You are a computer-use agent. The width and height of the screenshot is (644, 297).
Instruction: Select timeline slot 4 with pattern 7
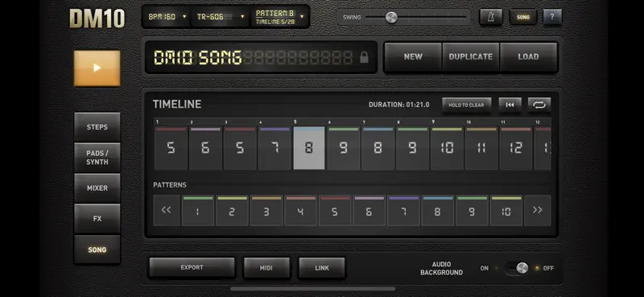click(275, 148)
